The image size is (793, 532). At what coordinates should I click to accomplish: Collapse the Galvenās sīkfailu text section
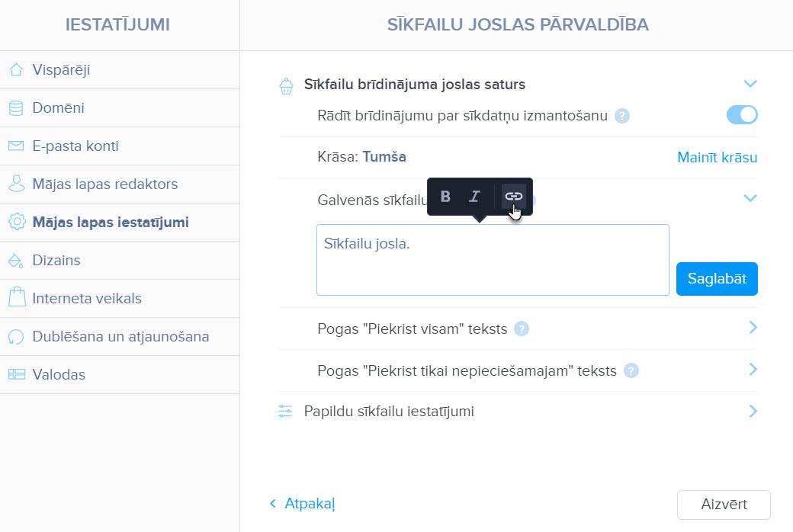tap(750, 197)
